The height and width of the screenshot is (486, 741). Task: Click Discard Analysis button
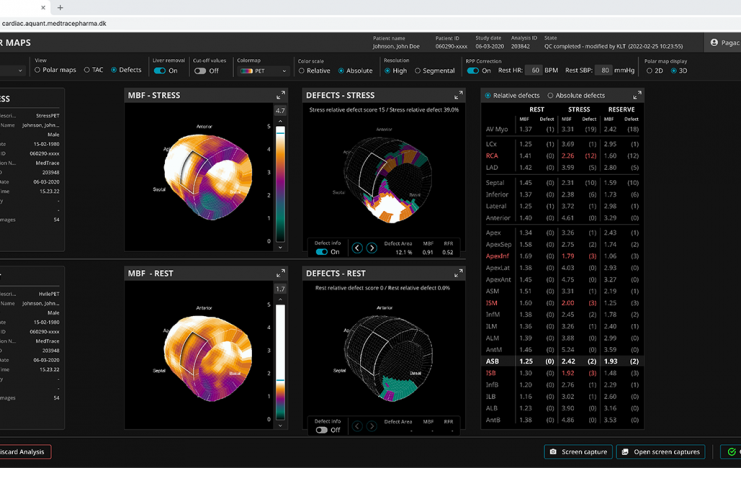pyautogui.click(x=25, y=452)
